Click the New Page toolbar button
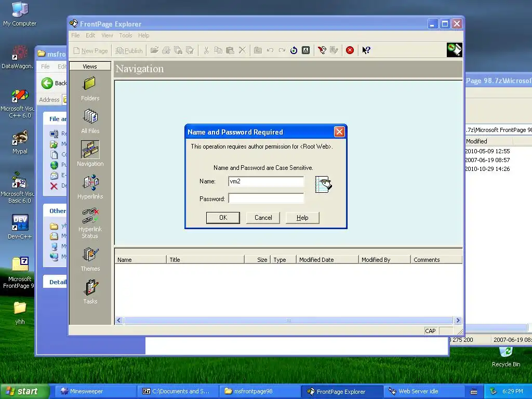The image size is (532, 399). pos(90,50)
